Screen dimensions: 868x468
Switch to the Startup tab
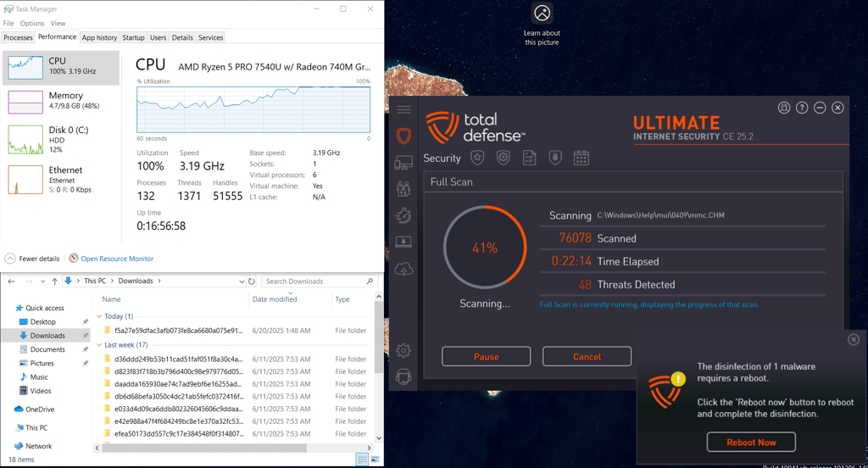point(133,37)
